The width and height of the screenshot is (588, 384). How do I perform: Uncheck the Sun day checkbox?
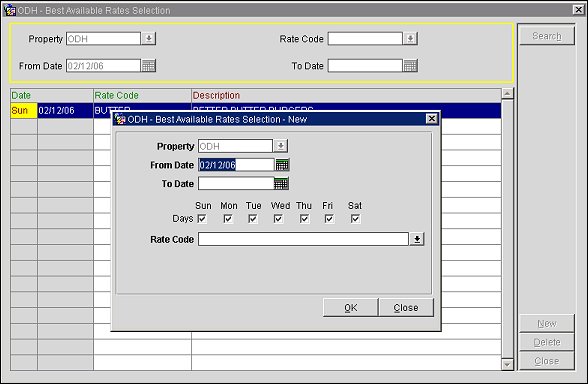pyautogui.click(x=202, y=219)
